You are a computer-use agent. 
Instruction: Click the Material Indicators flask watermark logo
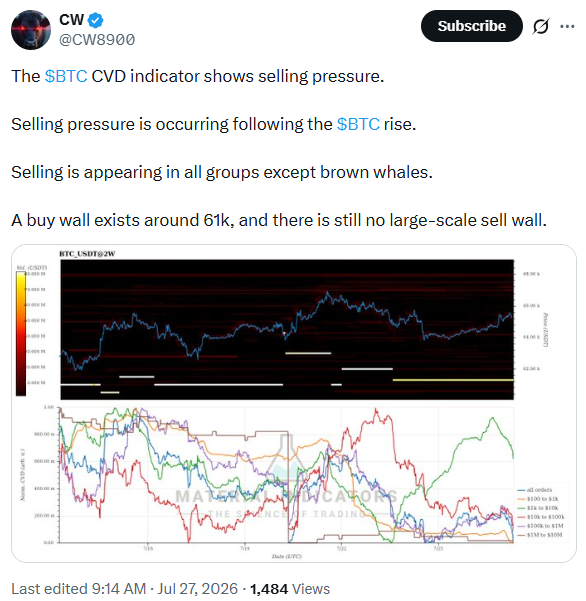pos(288,460)
